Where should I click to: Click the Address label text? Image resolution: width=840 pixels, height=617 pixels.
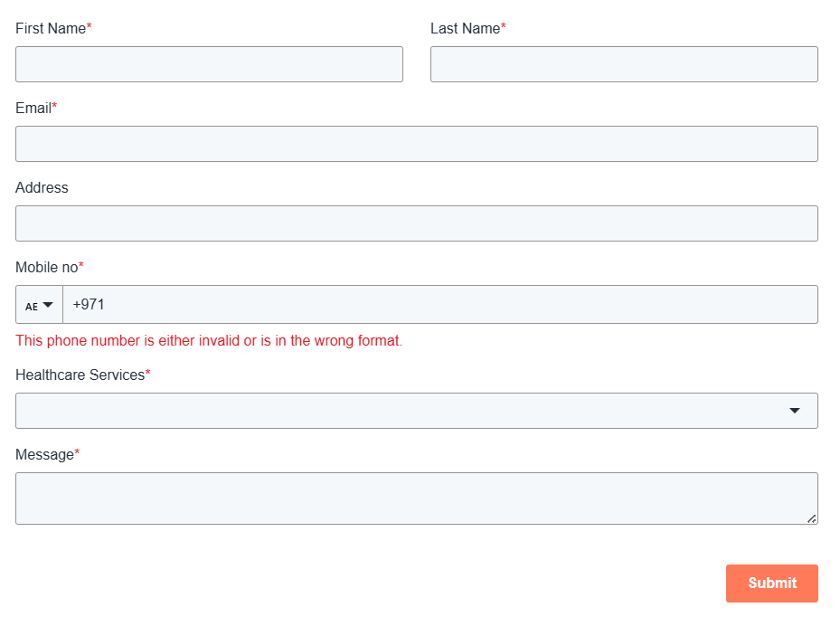point(42,188)
